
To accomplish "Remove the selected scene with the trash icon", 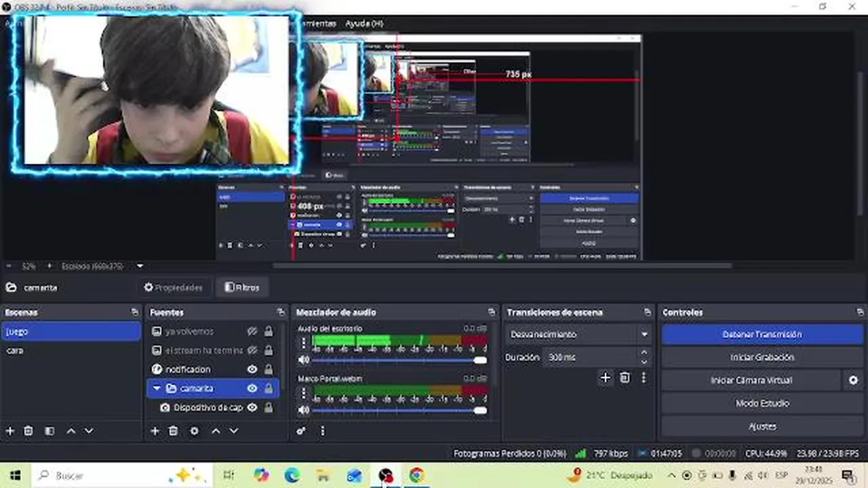I will (x=28, y=431).
